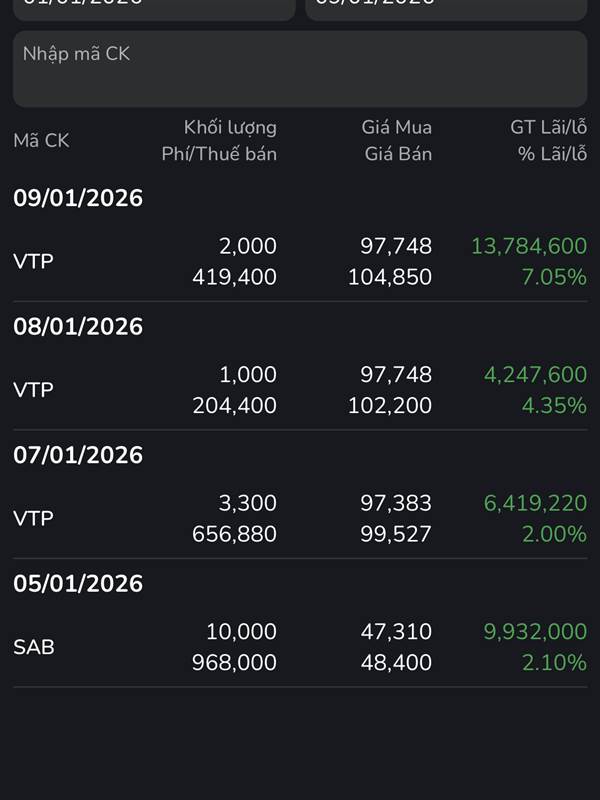Click the 'Khối lượng' column header
Image resolution: width=600 pixels, height=800 pixels.
coord(230,127)
